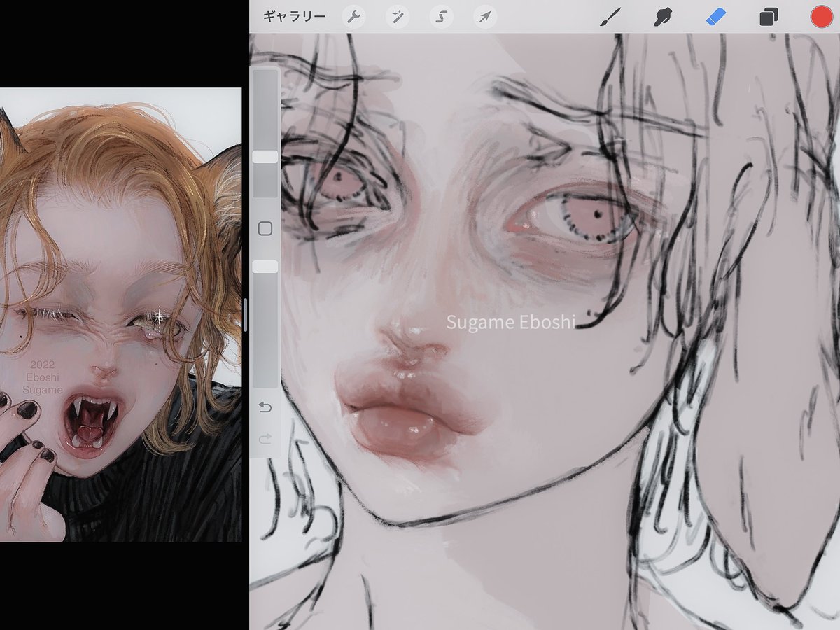Open the Layers panel

pyautogui.click(x=769, y=17)
